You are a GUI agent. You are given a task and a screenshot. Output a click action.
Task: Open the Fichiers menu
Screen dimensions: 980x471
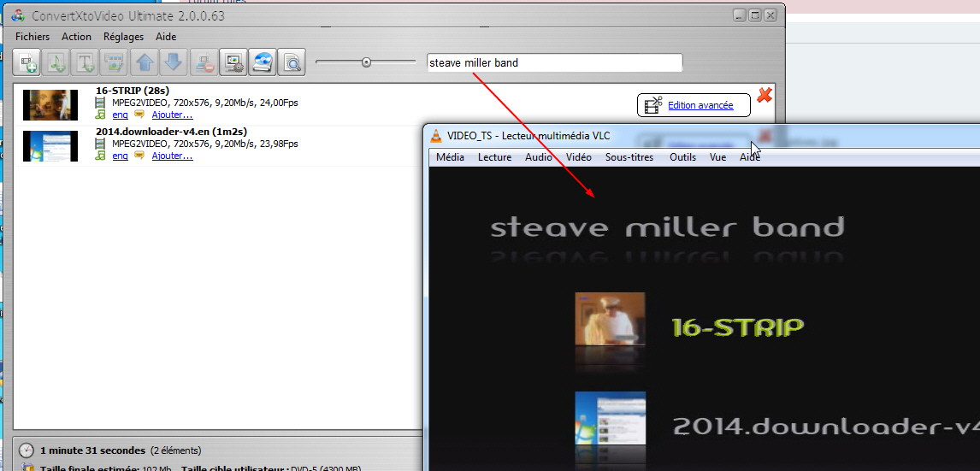coord(32,37)
